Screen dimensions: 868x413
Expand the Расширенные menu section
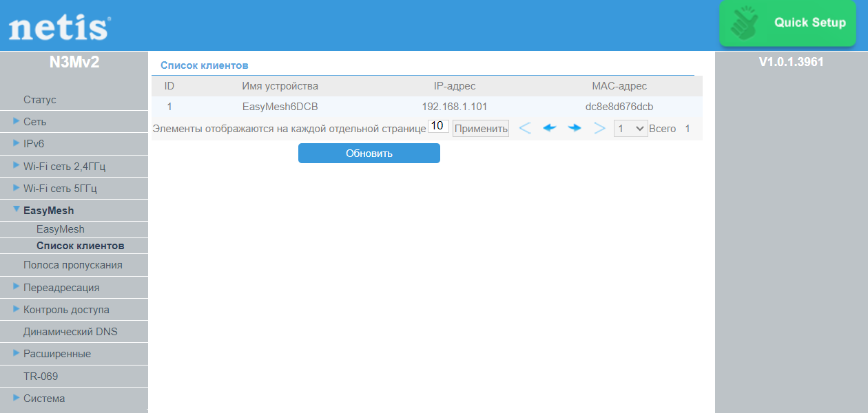[x=57, y=353]
